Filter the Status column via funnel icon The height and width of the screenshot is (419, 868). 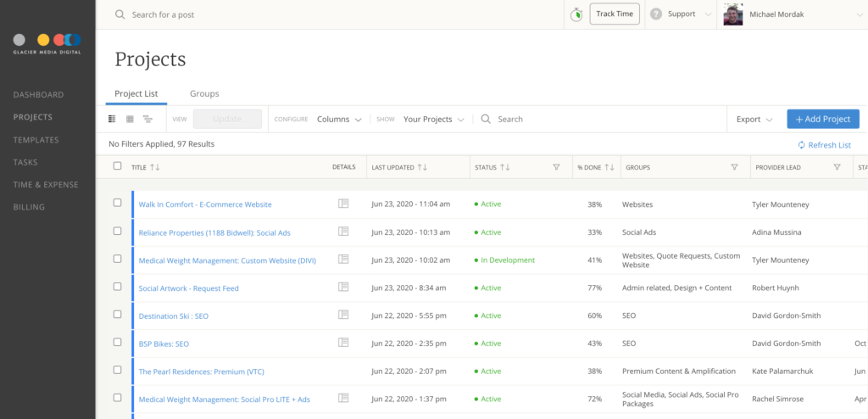[x=556, y=167]
